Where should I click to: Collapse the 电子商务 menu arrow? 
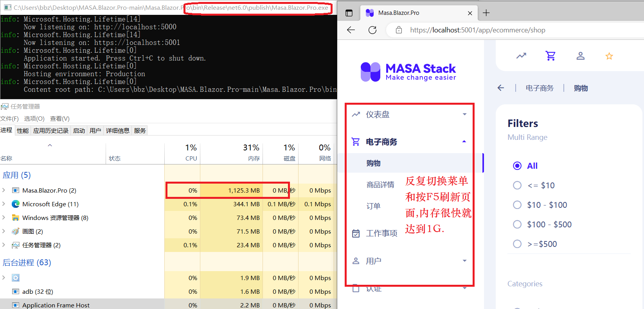[x=464, y=141]
